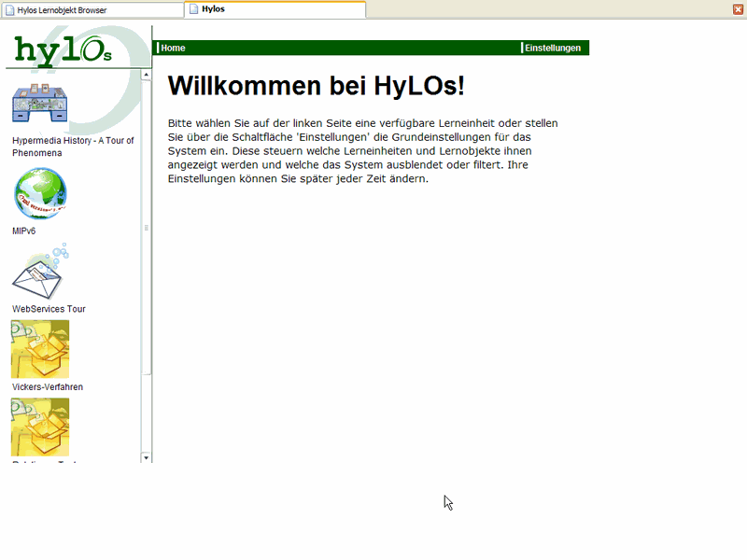Click the sidebar vertical scrollbar thumb

pos(147,228)
